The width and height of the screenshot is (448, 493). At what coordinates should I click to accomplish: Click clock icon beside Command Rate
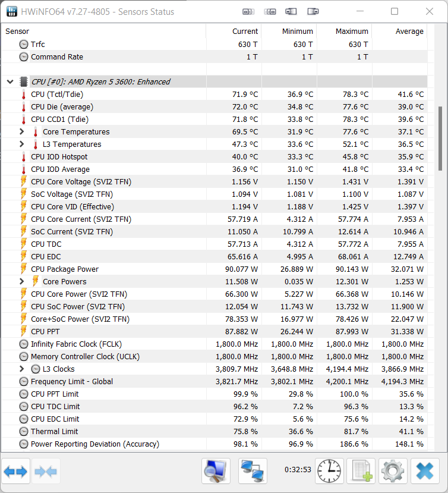tap(24, 57)
